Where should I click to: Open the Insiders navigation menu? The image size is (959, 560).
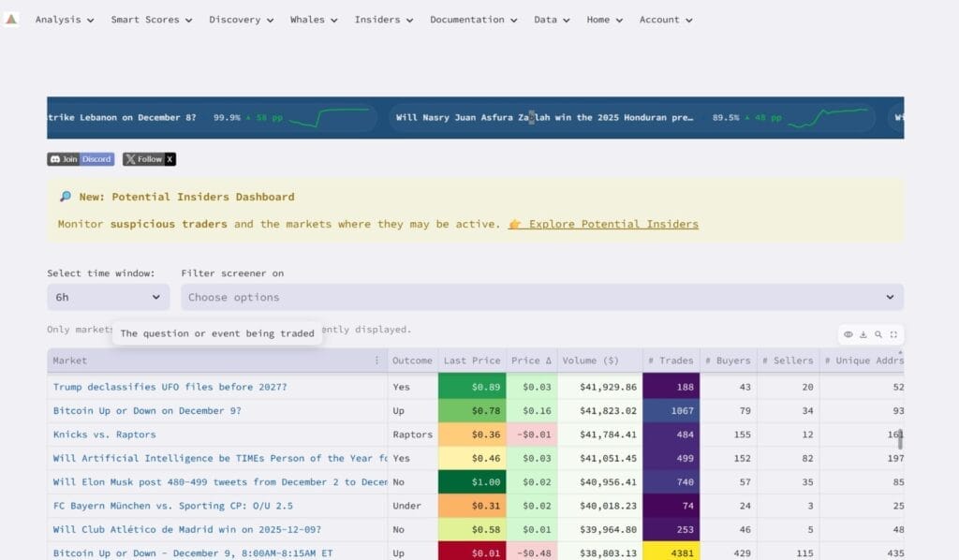pyautogui.click(x=384, y=20)
